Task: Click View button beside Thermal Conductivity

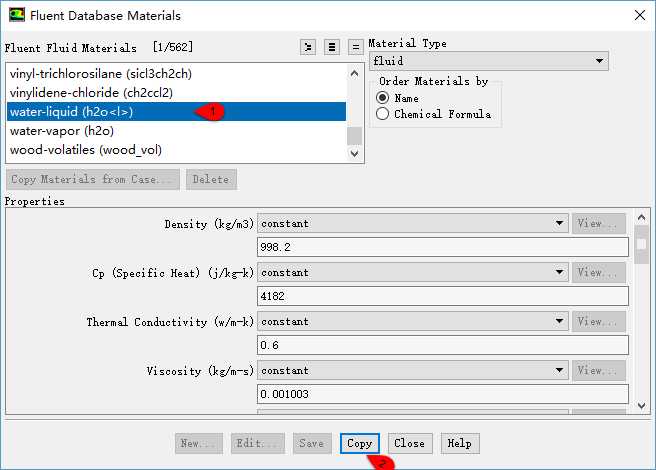Action: 599,321
